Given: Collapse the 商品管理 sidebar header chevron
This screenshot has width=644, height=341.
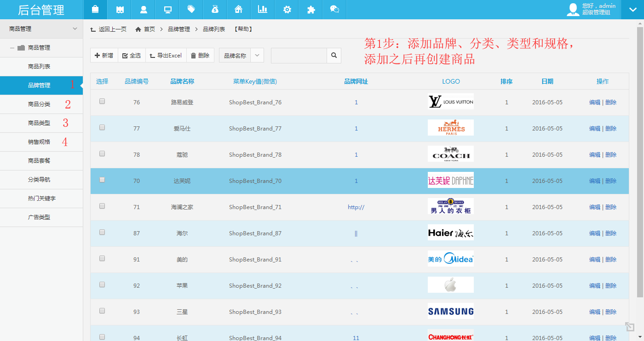Looking at the screenshot, I should click(x=75, y=28).
